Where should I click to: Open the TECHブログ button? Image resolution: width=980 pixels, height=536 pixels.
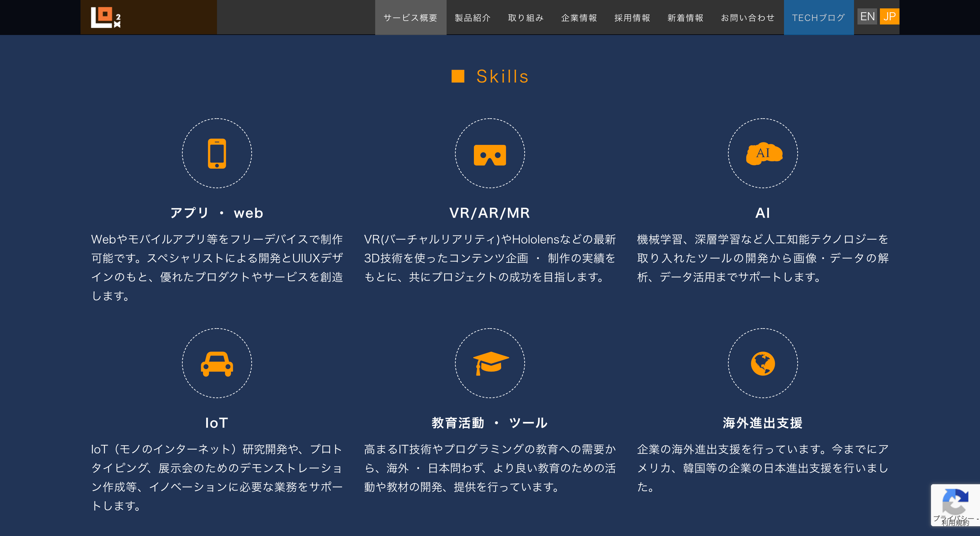coord(818,18)
